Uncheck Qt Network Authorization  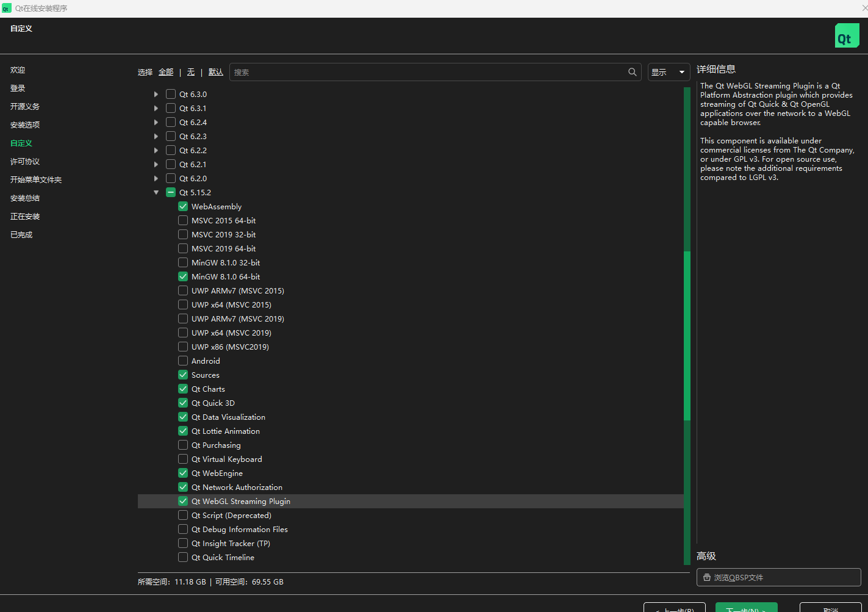(x=183, y=487)
